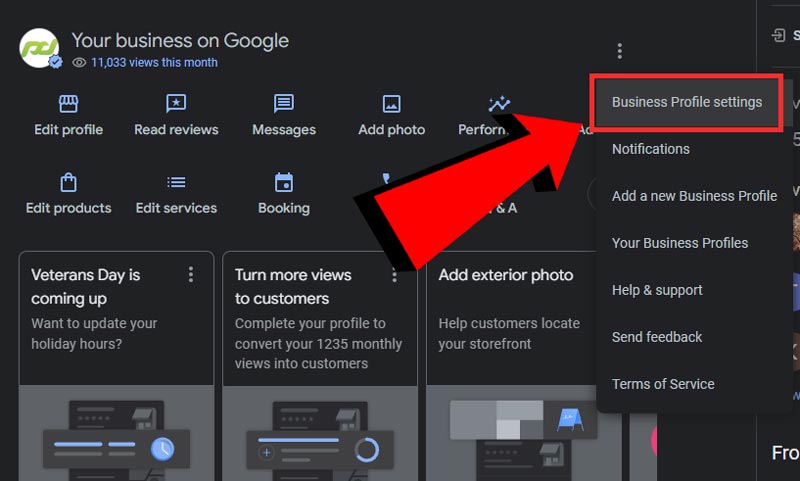Open options on Turn more views card

point(394,275)
